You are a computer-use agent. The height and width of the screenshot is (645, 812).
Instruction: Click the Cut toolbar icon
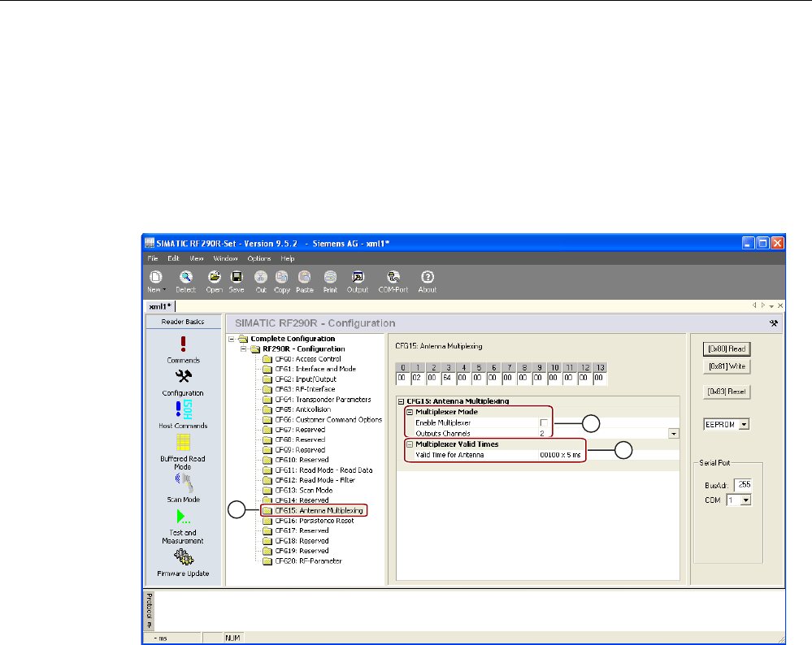[x=261, y=277]
